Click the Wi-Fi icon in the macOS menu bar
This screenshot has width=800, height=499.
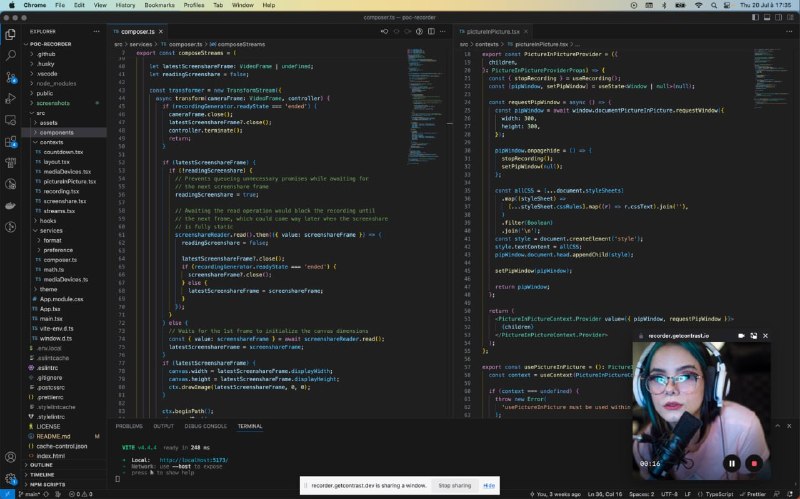(698, 5)
